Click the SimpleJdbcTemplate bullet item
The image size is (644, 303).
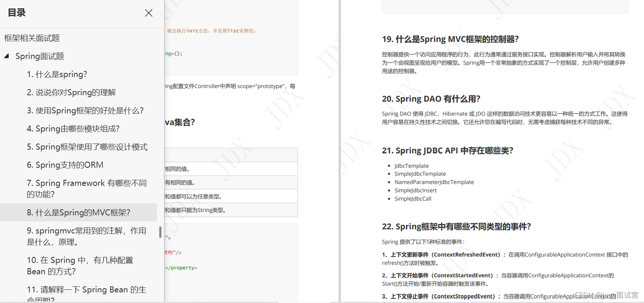[x=420, y=174]
